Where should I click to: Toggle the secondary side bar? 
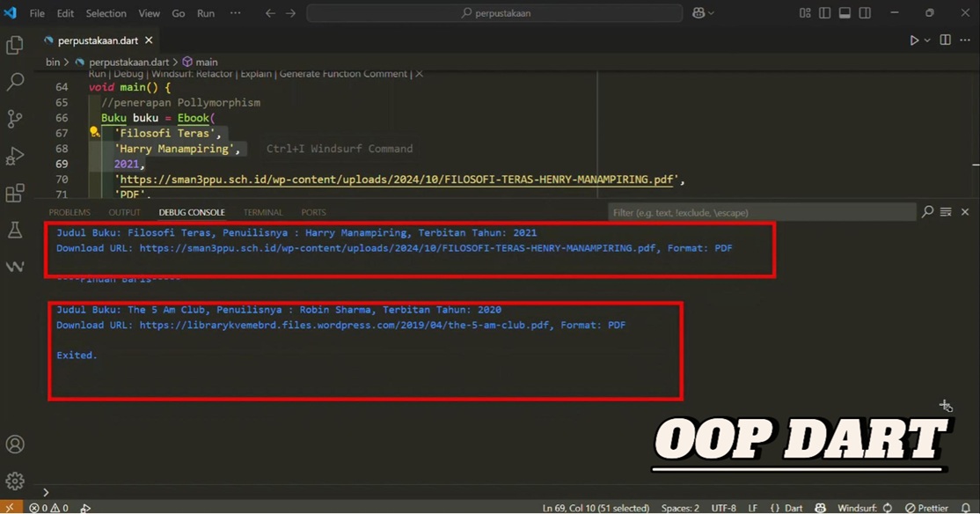(865, 13)
